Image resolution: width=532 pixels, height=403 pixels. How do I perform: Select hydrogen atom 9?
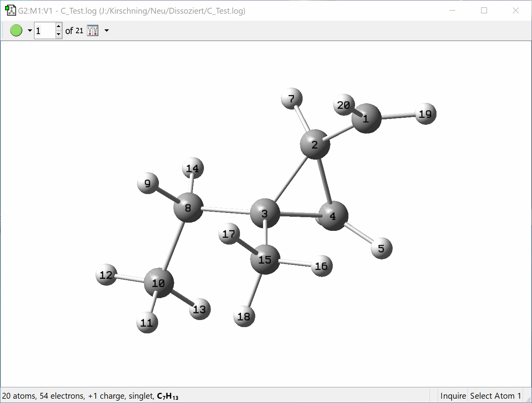pos(148,183)
